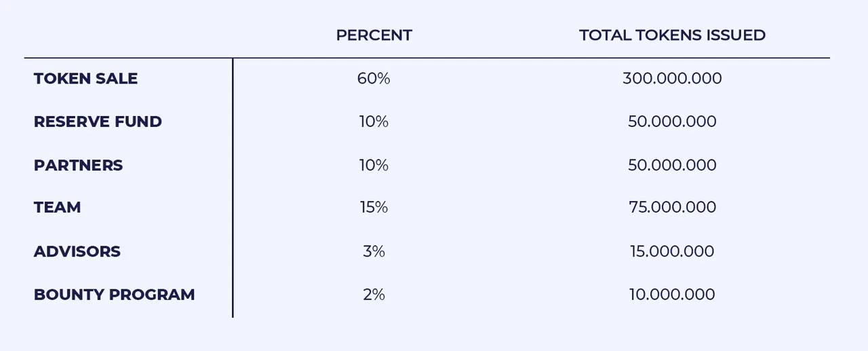Click the Reserve Fund 10% cell
This screenshot has height=351, width=868.
point(374,122)
